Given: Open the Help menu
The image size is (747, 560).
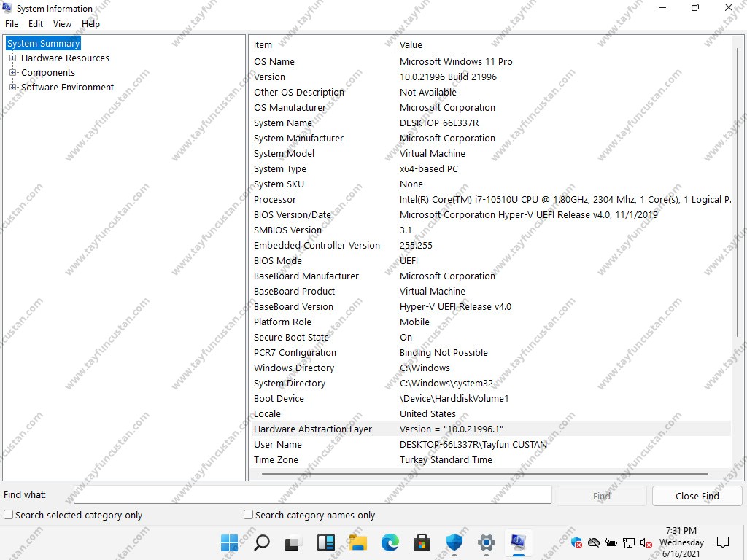Looking at the screenshot, I should pos(90,24).
